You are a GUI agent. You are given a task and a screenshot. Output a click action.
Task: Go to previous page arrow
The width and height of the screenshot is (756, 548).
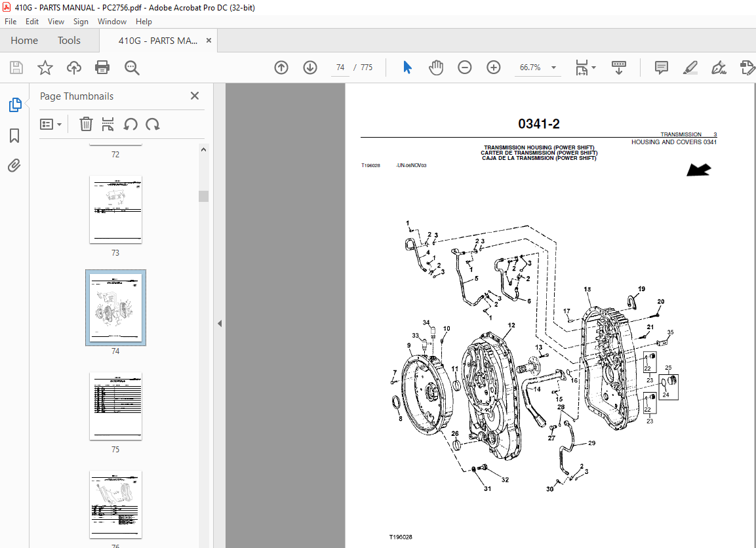pyautogui.click(x=281, y=68)
